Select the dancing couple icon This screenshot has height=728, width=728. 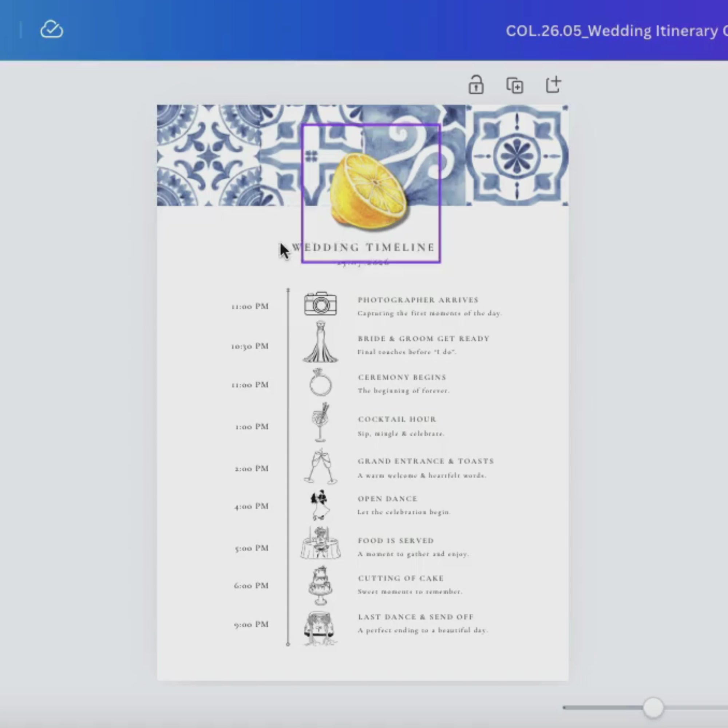coord(320,505)
